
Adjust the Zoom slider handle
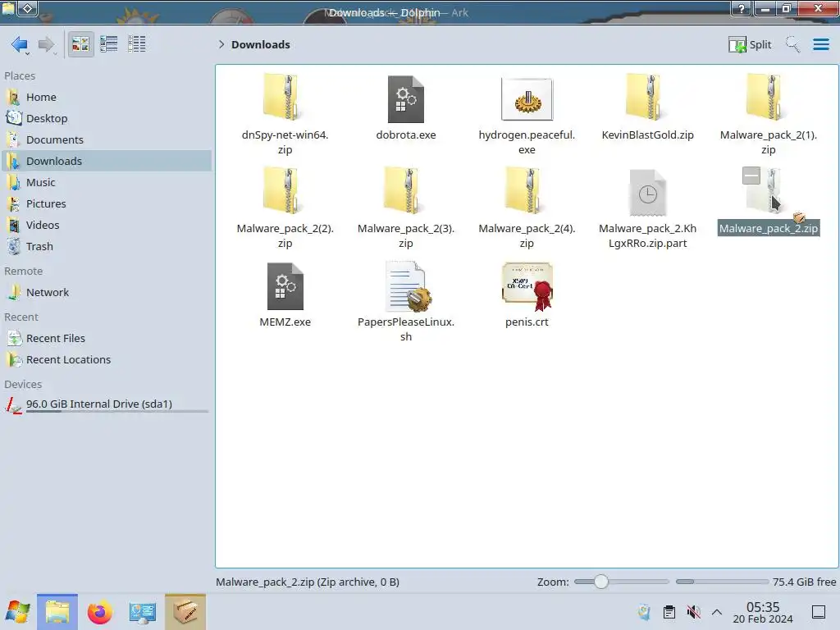click(601, 582)
